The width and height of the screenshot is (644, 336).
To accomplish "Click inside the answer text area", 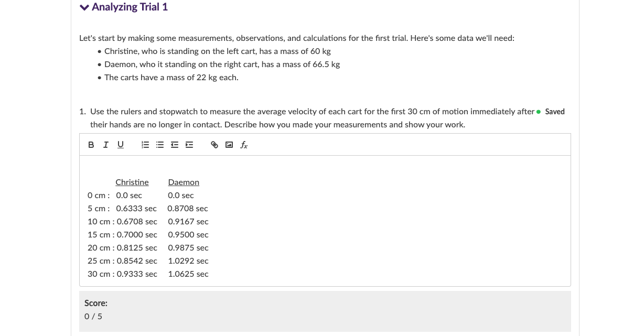I will click(325, 220).
